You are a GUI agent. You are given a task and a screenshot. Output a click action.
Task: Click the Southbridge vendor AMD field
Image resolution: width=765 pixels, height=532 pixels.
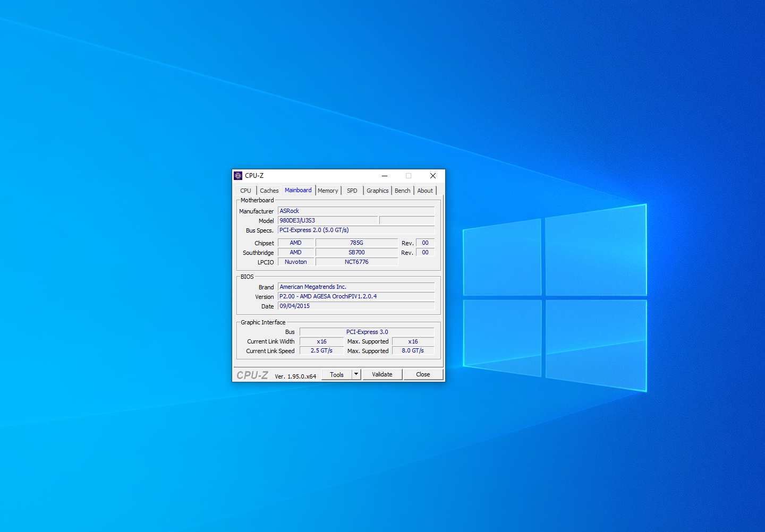click(296, 252)
